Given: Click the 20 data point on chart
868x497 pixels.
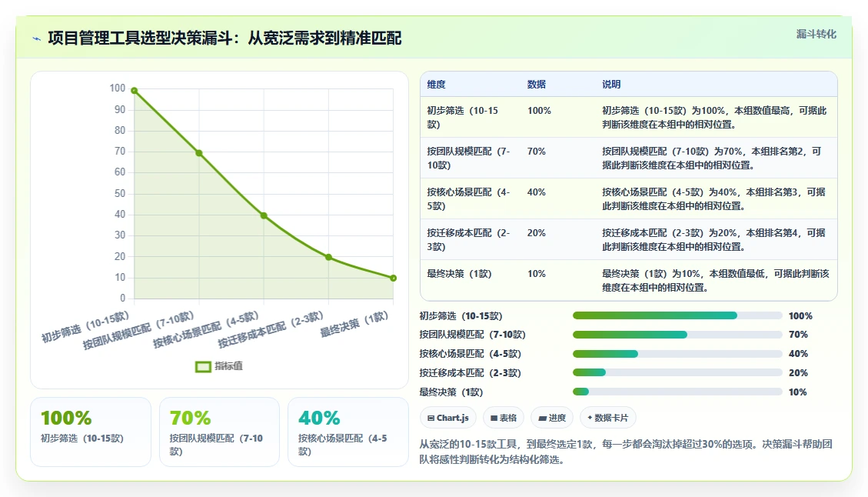Looking at the screenshot, I should point(328,257).
